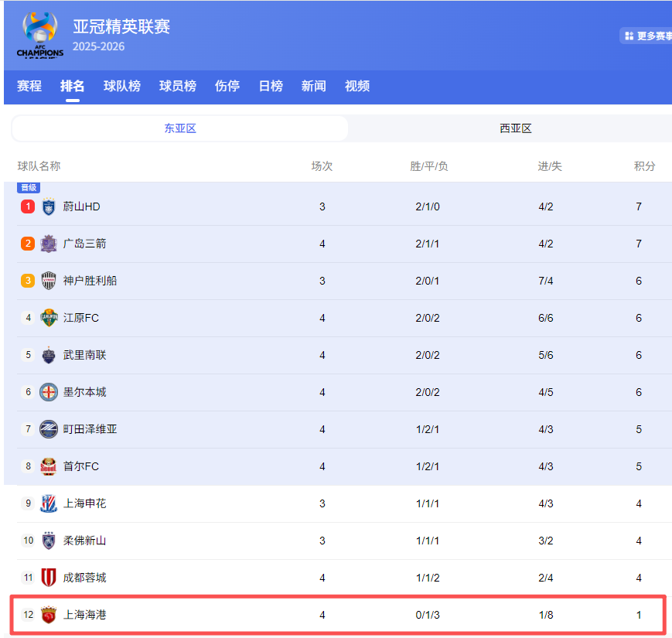Click 蔚山HD record 2/1/0
The height and width of the screenshot is (638, 672).
(x=428, y=206)
